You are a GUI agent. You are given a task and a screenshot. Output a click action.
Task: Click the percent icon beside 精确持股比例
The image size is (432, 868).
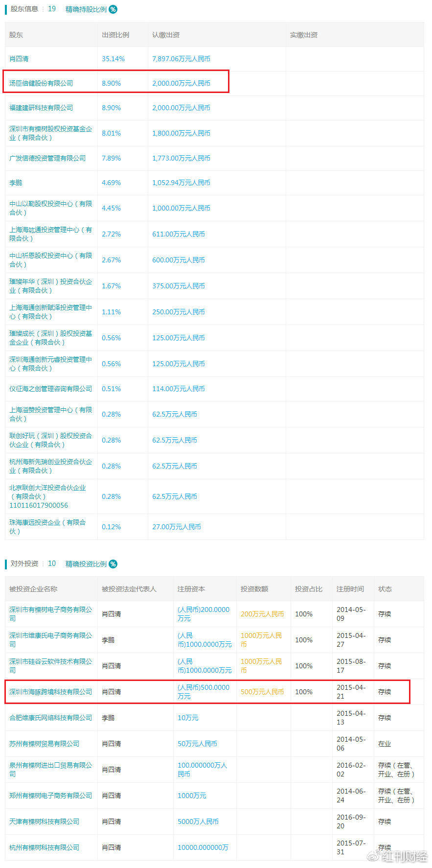(x=113, y=9)
